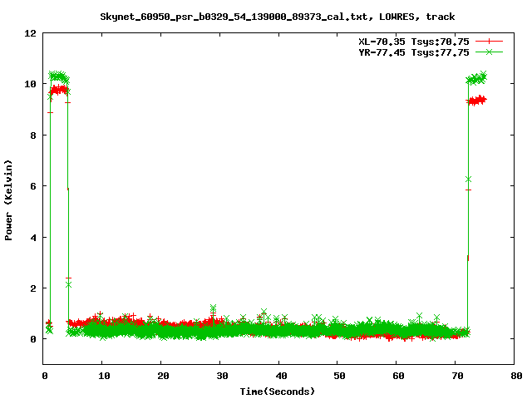Click the red data plateau at plot start
Image resolution: width=532 pixels, height=399 pixels.
(59, 90)
